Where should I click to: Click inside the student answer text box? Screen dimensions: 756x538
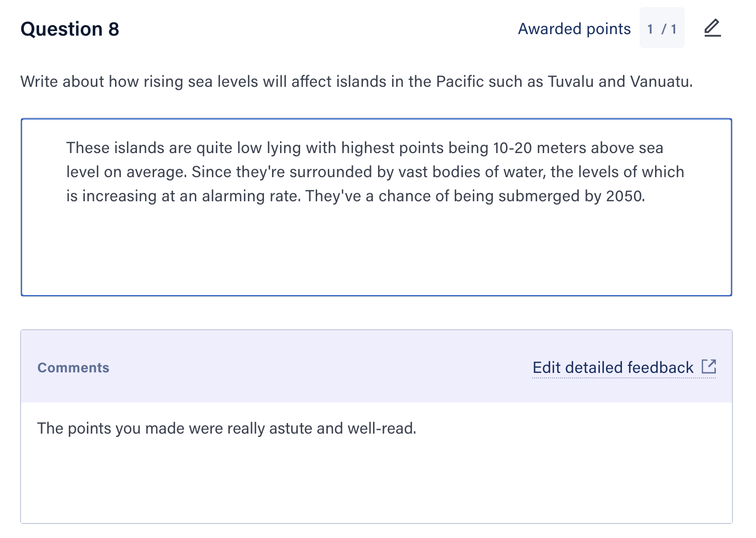pyautogui.click(x=376, y=207)
